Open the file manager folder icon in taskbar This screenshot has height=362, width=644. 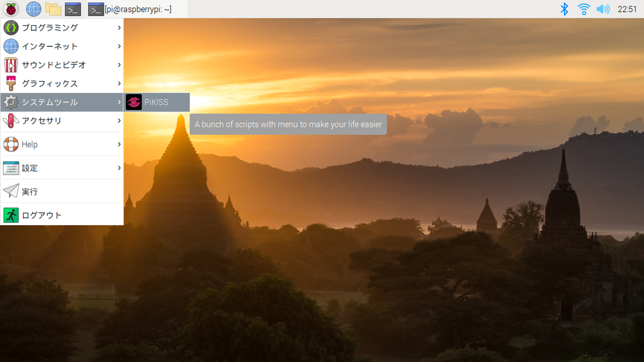(x=53, y=9)
